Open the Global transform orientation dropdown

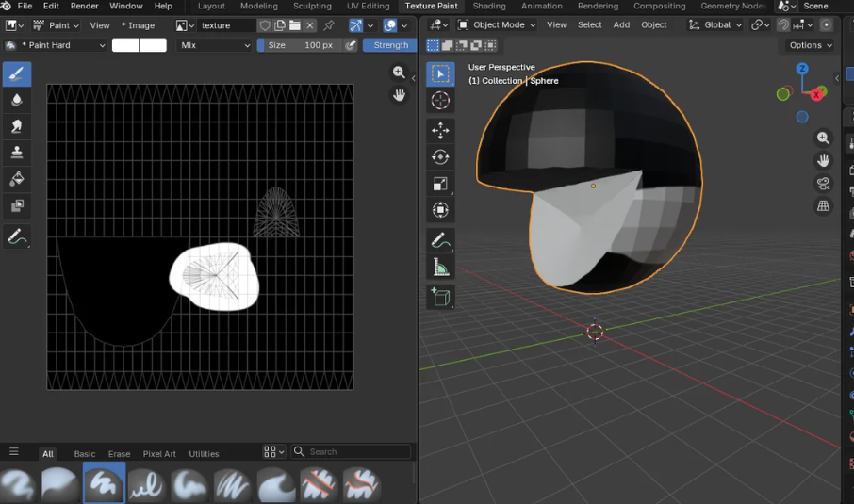715,25
